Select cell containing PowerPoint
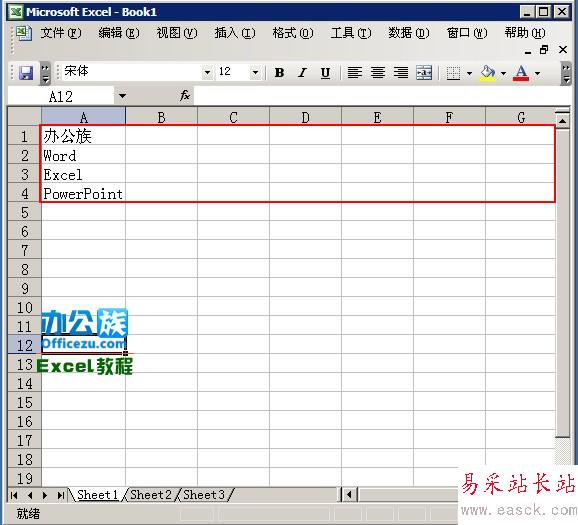The image size is (578, 525). pyautogui.click(x=83, y=193)
